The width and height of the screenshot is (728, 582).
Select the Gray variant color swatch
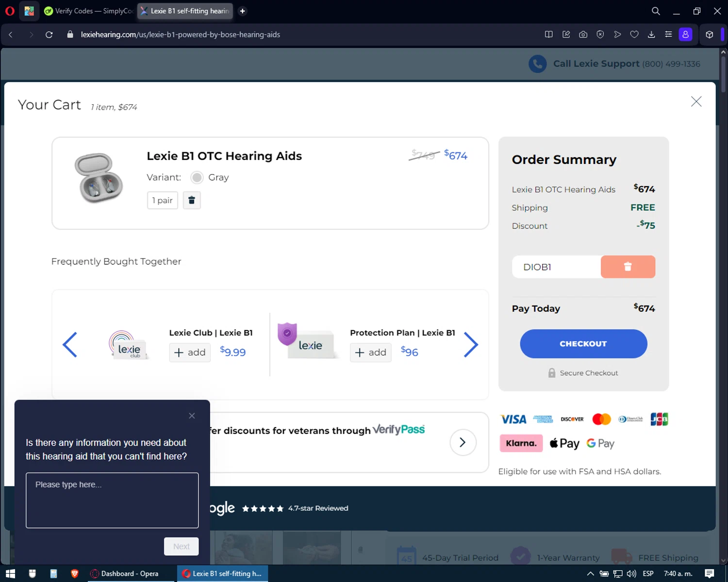(197, 178)
